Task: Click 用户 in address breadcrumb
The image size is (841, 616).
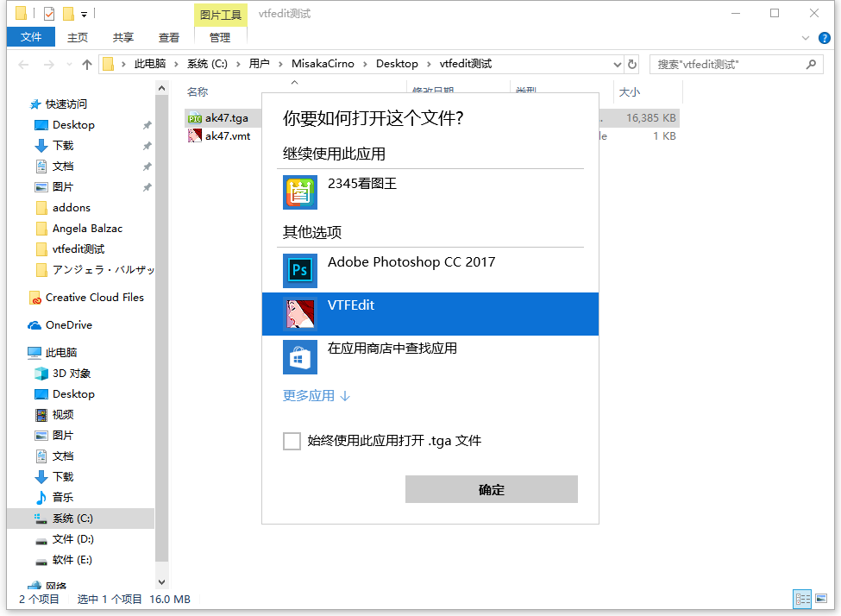Action: [259, 64]
